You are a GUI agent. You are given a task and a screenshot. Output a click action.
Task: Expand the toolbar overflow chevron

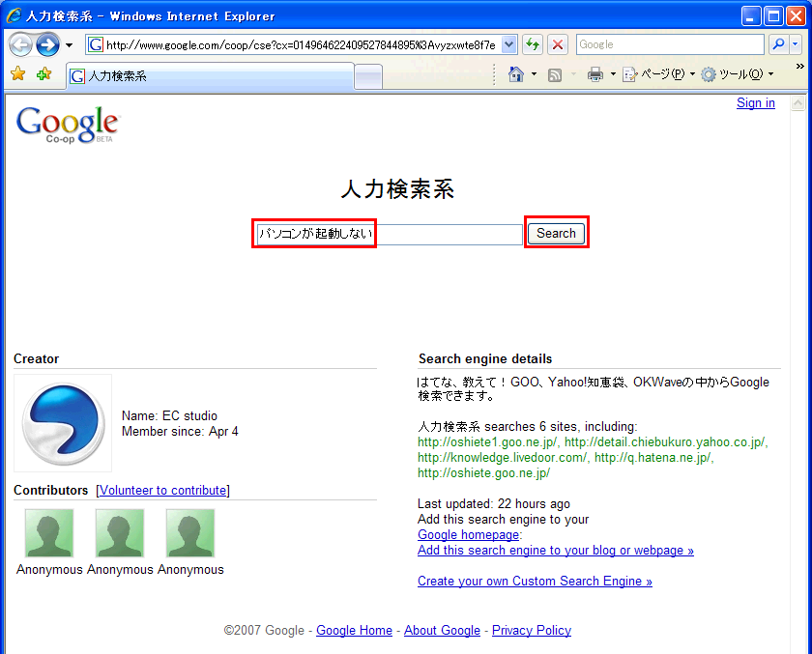tap(800, 67)
